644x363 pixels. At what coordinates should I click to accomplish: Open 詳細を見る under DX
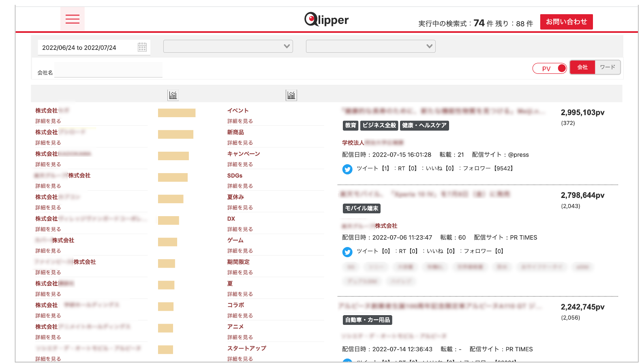point(240,229)
